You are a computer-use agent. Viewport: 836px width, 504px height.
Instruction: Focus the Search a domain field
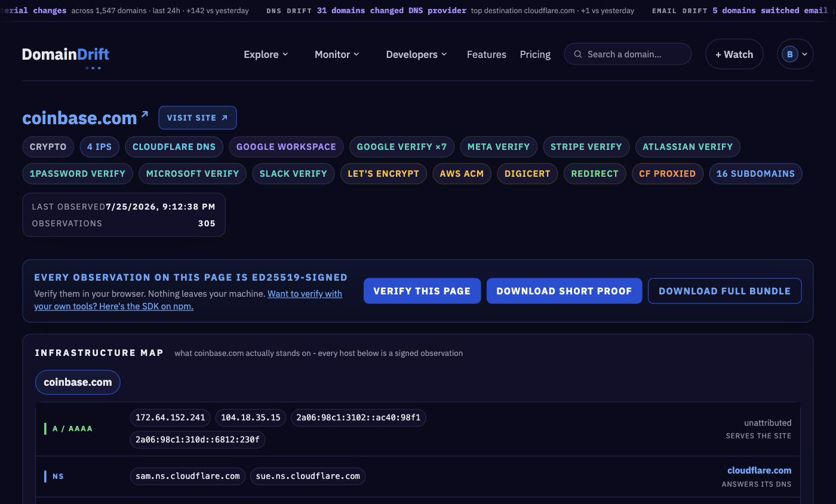point(628,54)
